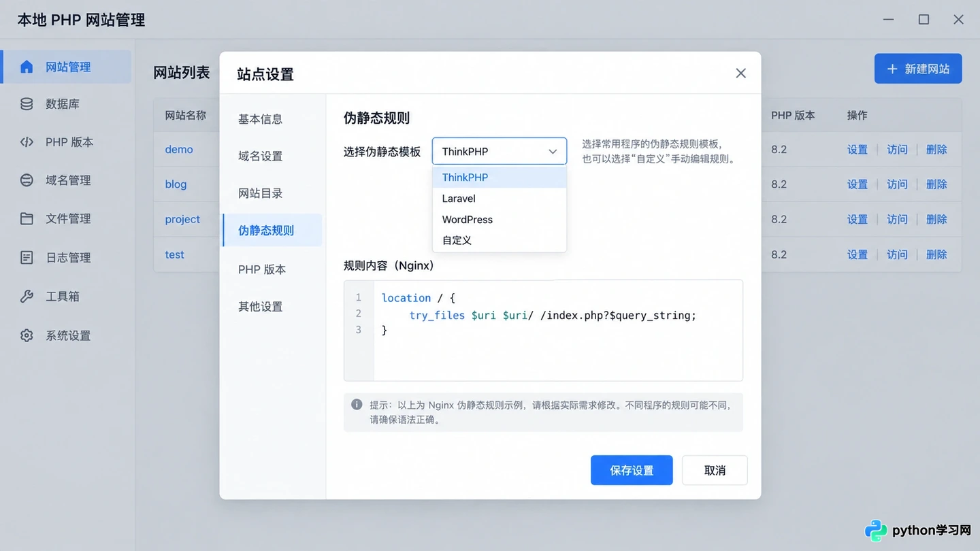Click the 取消 button

[x=715, y=470]
